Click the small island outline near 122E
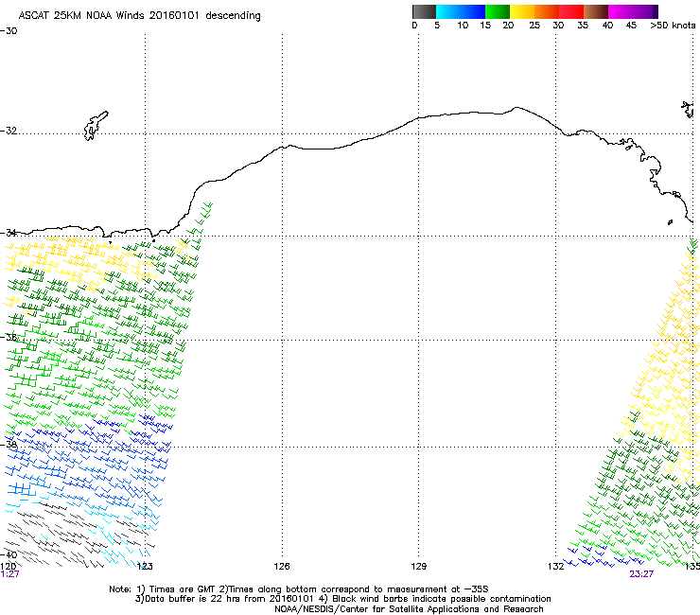 click(96, 126)
